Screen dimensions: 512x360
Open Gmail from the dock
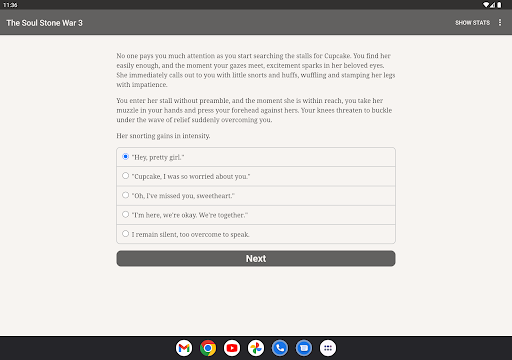pyautogui.click(x=184, y=348)
